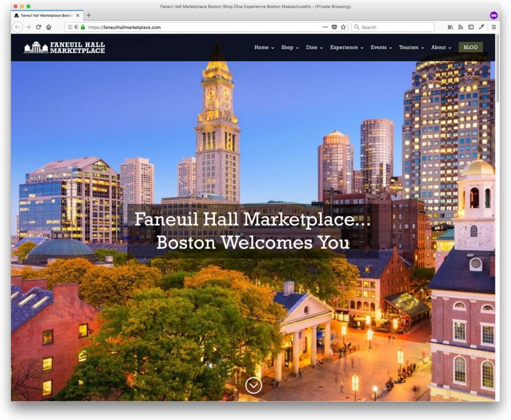Click the Faneuil Hall Marketplace logo
Image resolution: width=511 pixels, height=420 pixels.
tap(64, 47)
